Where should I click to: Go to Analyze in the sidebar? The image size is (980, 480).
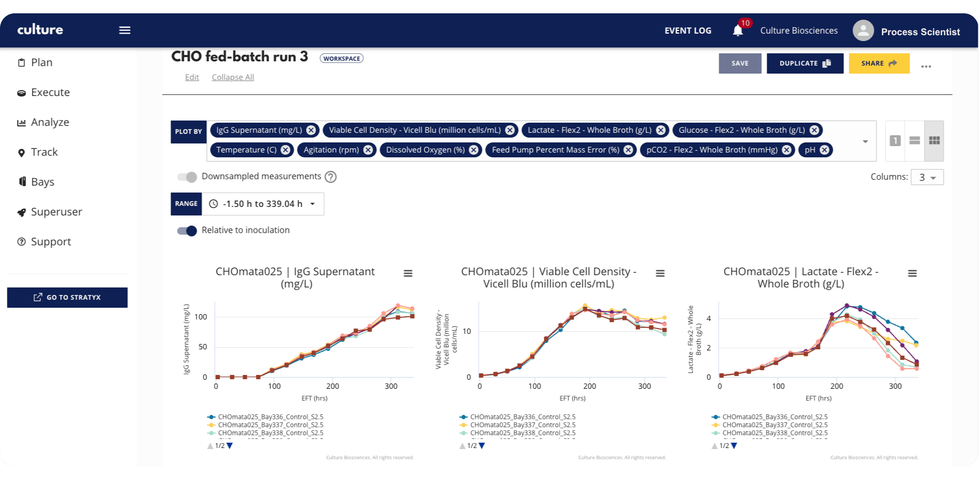[50, 122]
